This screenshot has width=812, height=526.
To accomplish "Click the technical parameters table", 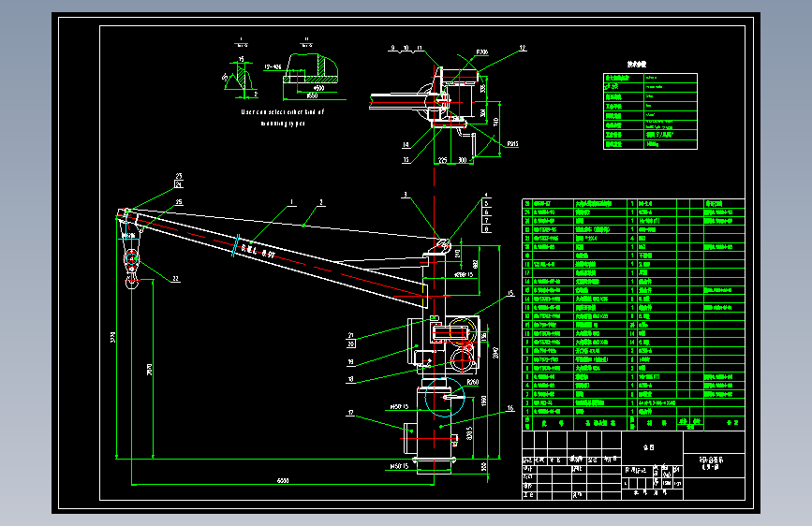I will click(650, 111).
